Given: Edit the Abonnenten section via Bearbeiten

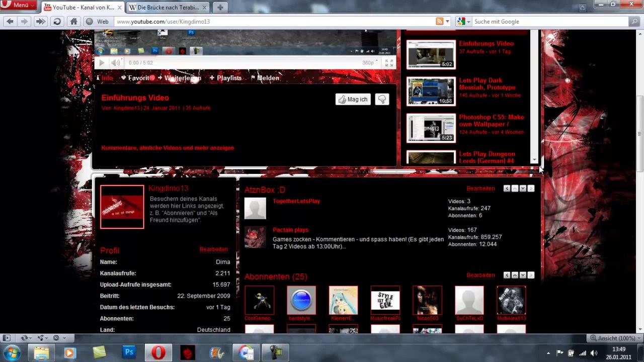Looking at the screenshot, I should pyautogui.click(x=480, y=276).
